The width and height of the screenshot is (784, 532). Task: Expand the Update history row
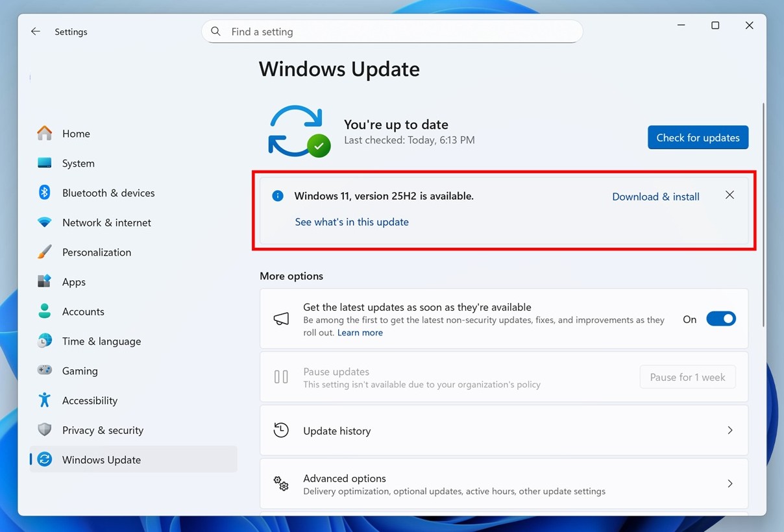tap(503, 430)
